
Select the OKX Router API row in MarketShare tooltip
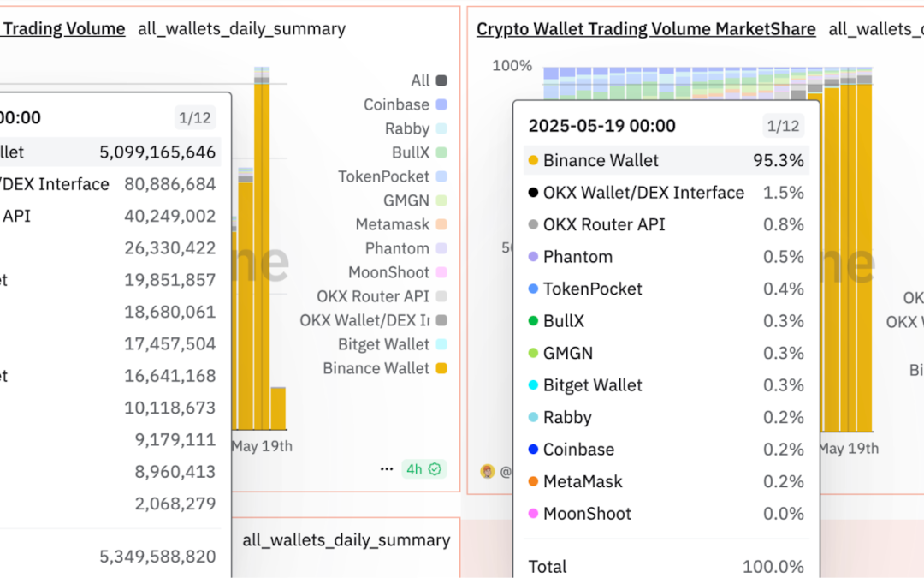pyautogui.click(x=666, y=224)
